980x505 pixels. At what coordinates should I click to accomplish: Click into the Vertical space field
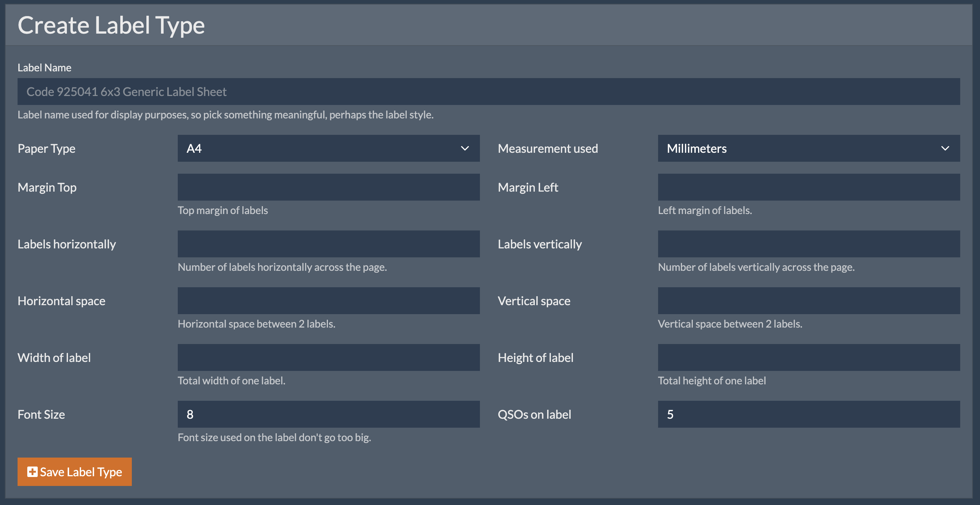coord(809,301)
